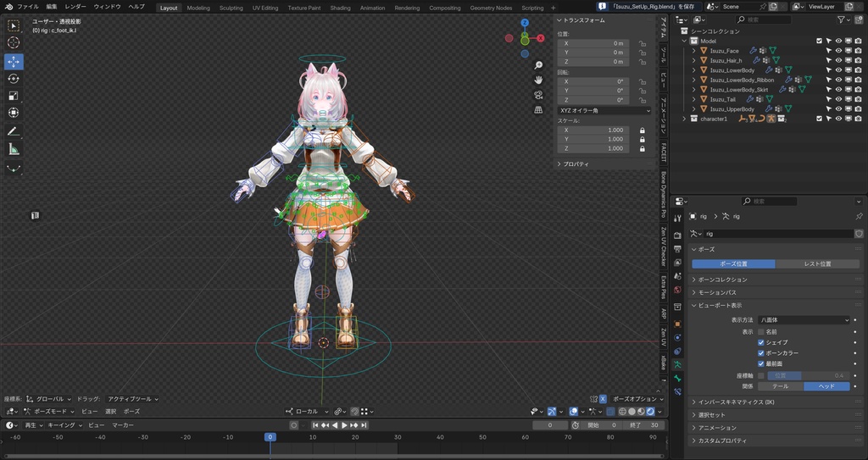Click the pan view hand icon
The width and height of the screenshot is (868, 460).
point(538,80)
